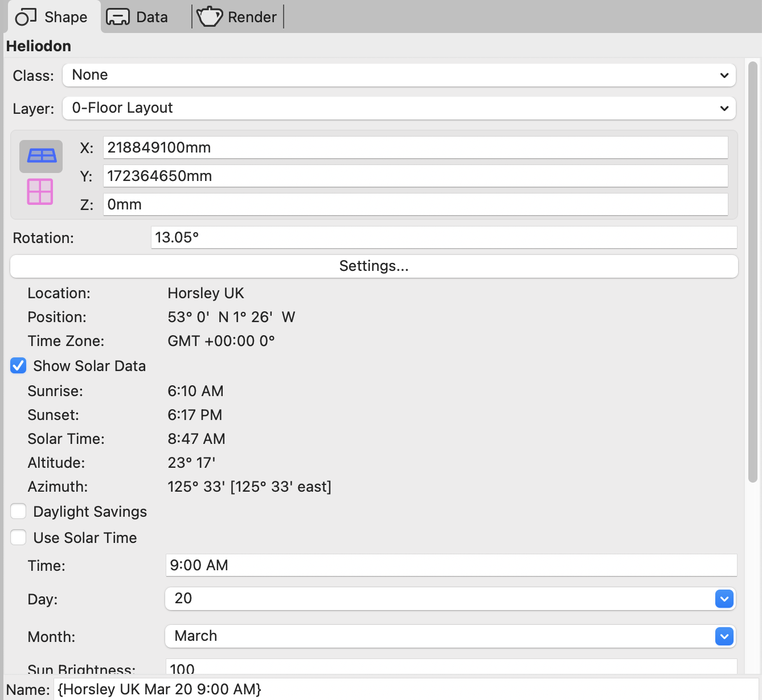This screenshot has width=762, height=700.
Task: Click the Render teapot icon
Action: click(209, 17)
